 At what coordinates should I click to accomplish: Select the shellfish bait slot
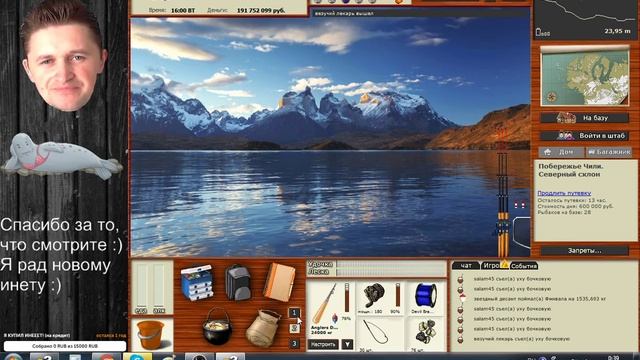click(x=425, y=334)
